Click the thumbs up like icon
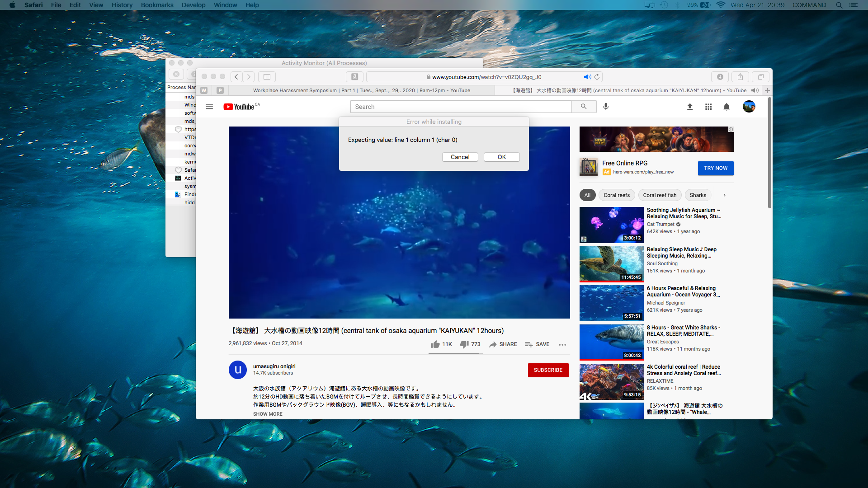 [435, 344]
